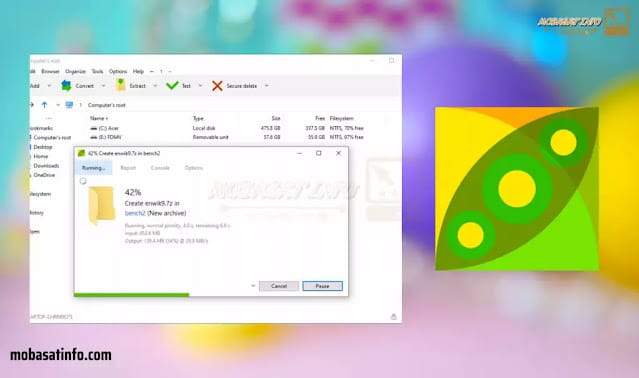Click the green Test checkmark icon
Screen dimensions: 639x378
(172, 86)
